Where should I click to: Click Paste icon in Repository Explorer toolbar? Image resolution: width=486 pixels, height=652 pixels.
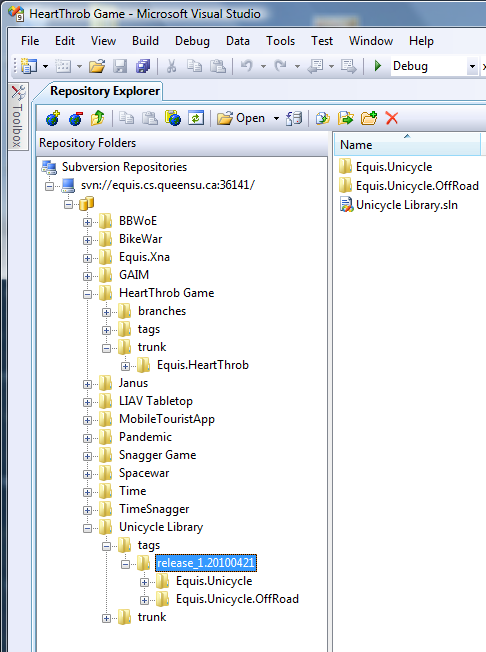(150, 119)
